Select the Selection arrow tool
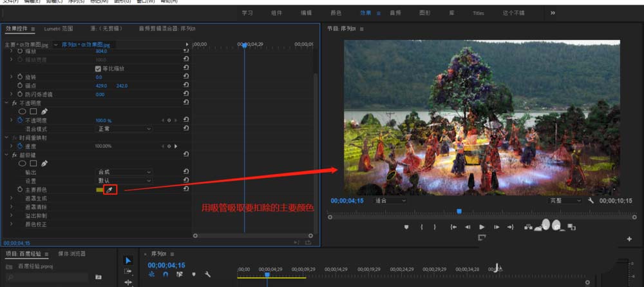 128,261
